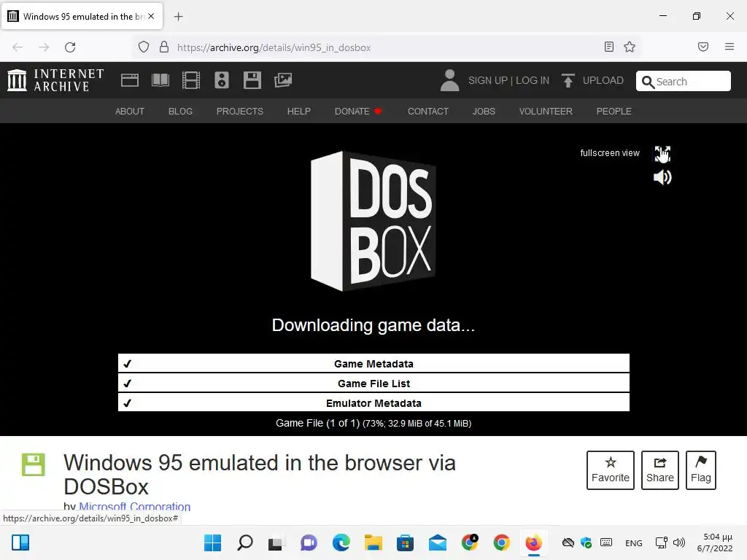
Task: Open the ABOUT menu item
Action: (x=130, y=112)
